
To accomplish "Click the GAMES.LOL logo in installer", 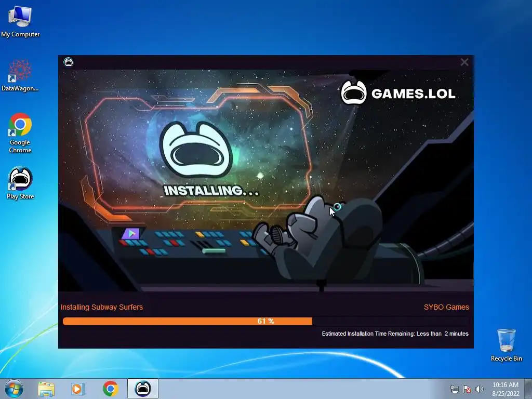I will point(398,92).
